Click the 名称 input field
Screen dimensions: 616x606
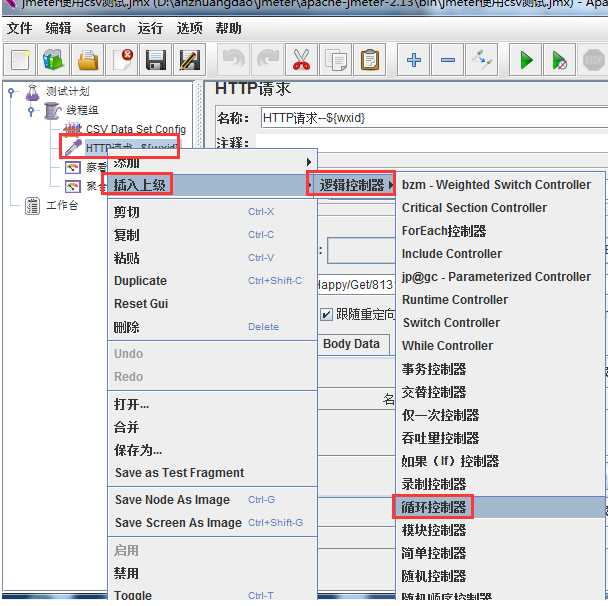[434, 117]
